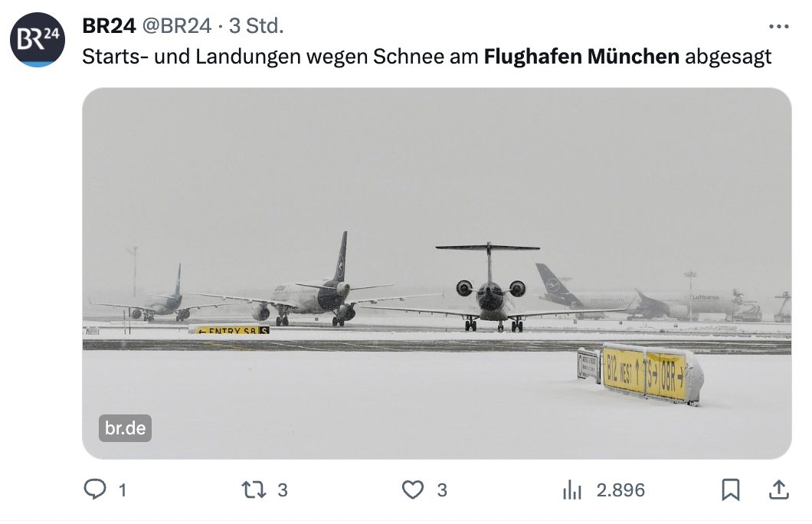Screen dimensions: 812x524
Task: Click the view count 2.896
Action: (620, 490)
